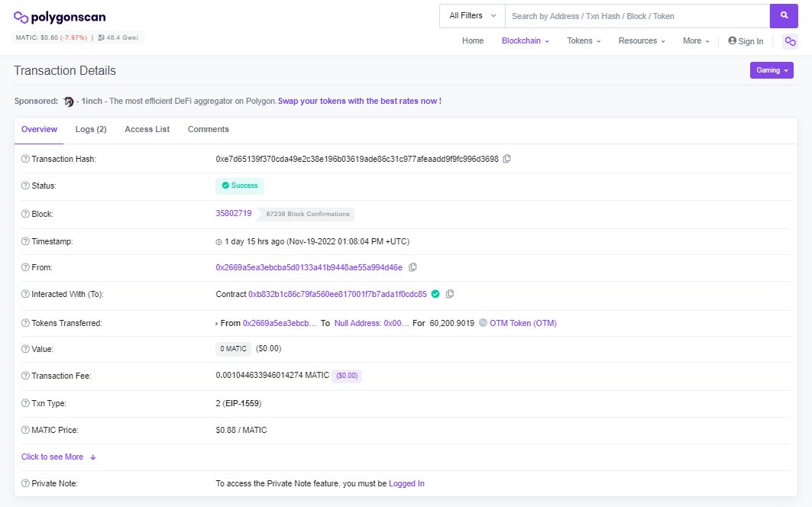
Task: Open the Gaming dropdown button
Action: point(772,70)
